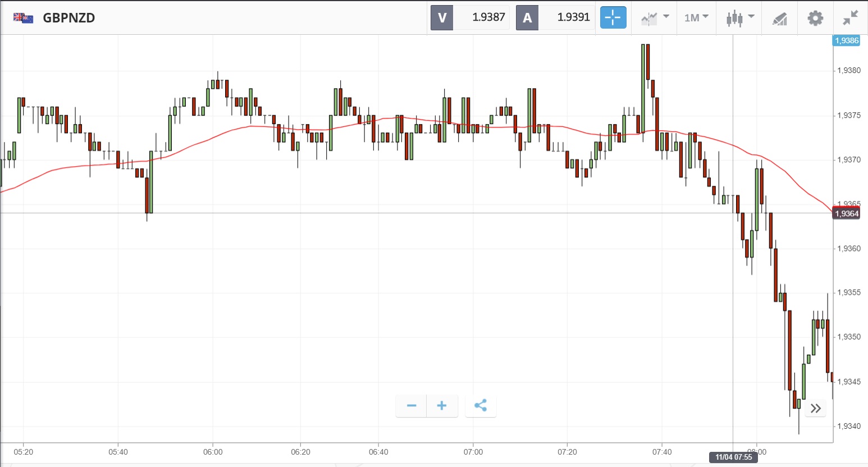
Task: Click the 06:40 time axis label
Action: click(x=378, y=452)
